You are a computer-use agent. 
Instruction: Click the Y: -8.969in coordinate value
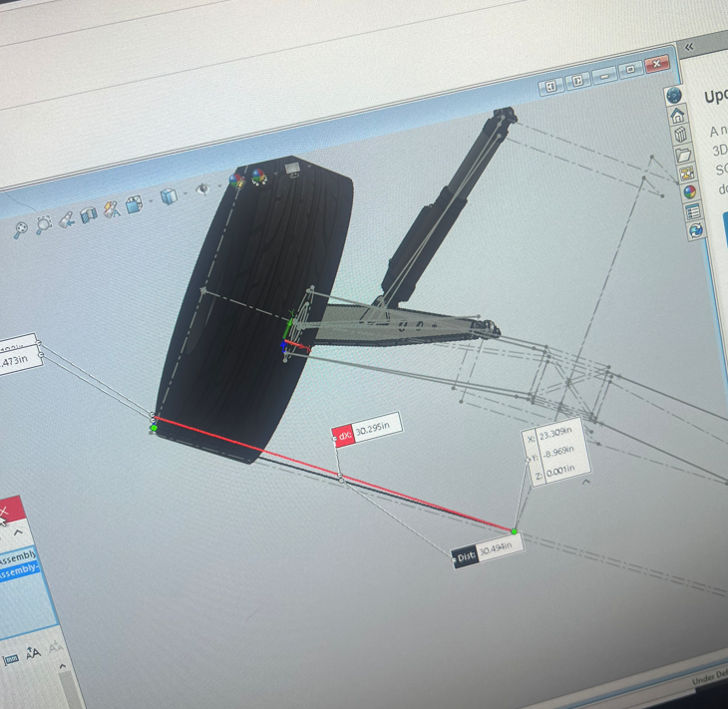point(558,453)
